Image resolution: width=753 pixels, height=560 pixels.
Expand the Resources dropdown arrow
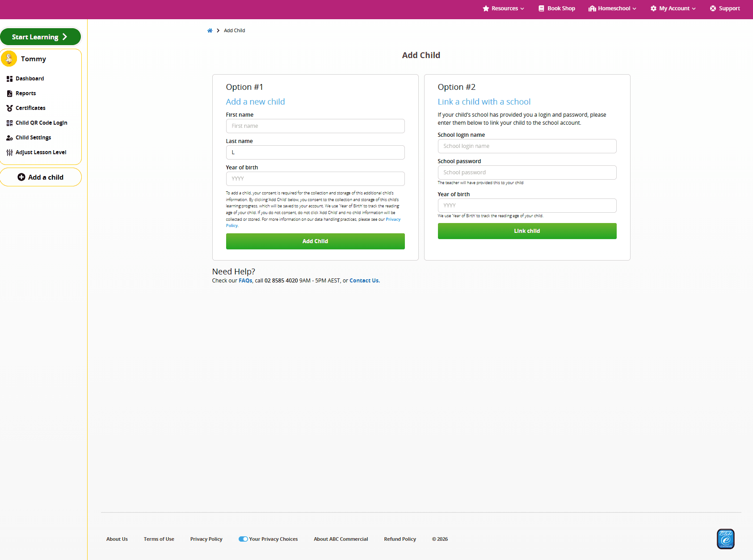(x=522, y=8)
